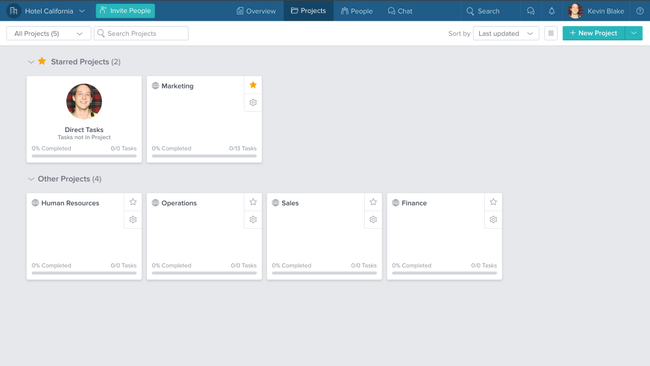Click the Direct Tasks progress bar
Screen dimensions: 650x366
tap(84, 156)
